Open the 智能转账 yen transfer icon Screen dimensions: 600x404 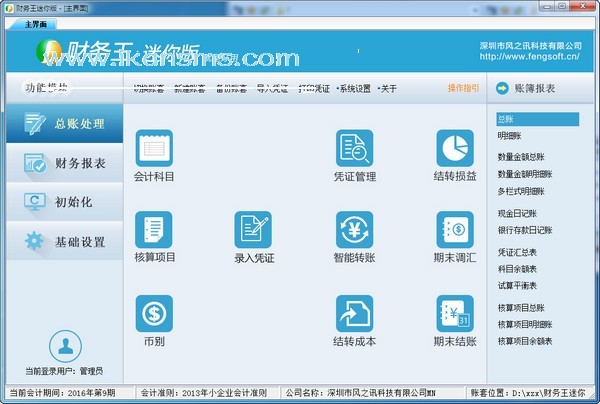point(354,229)
